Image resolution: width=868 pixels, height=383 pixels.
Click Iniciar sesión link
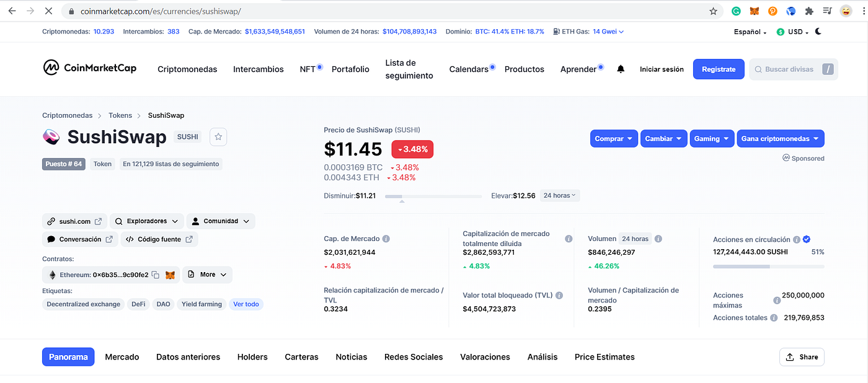click(x=662, y=69)
